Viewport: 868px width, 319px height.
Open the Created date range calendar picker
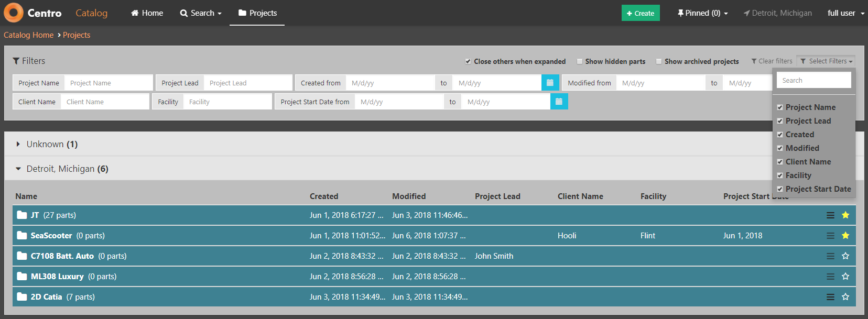(550, 83)
